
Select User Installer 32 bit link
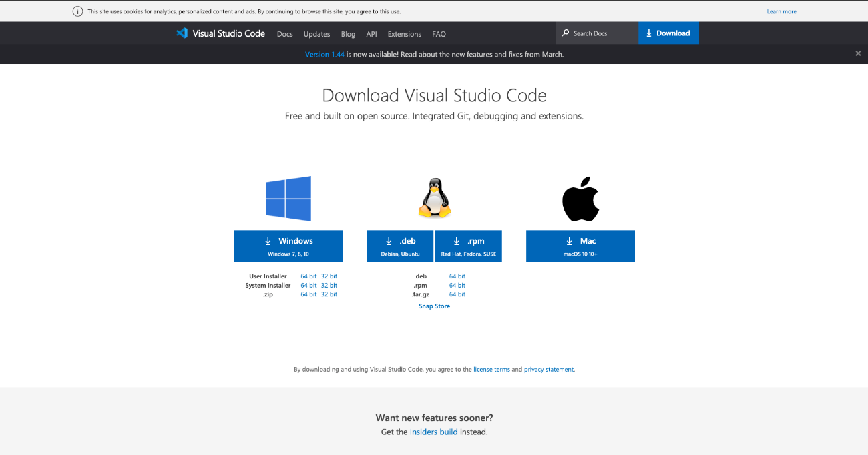pos(329,276)
